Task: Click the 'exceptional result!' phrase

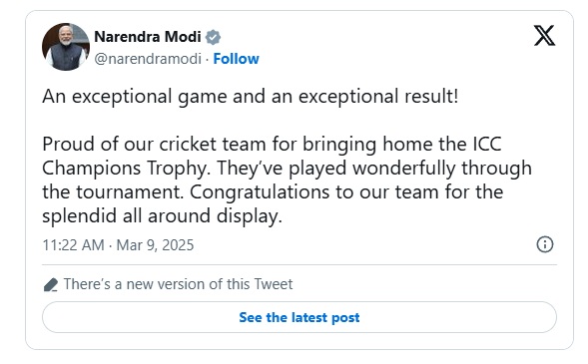Action: point(378,97)
